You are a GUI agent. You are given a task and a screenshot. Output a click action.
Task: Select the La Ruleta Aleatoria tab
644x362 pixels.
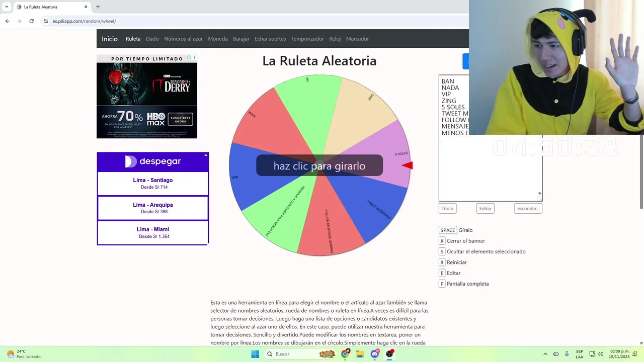[x=51, y=7]
